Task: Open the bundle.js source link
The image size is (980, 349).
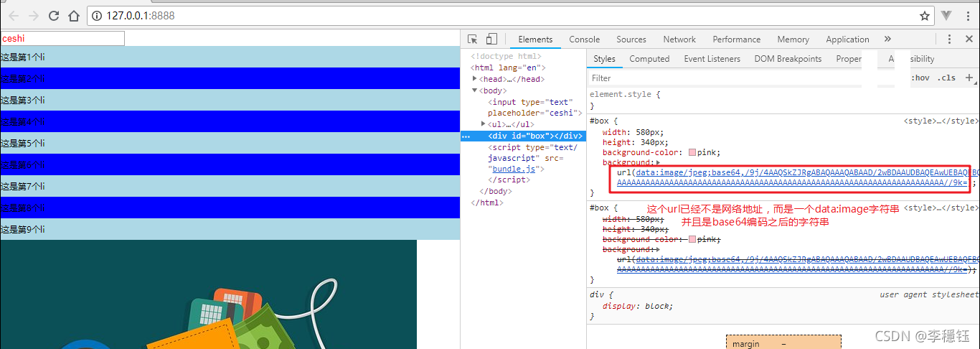Action: point(512,169)
